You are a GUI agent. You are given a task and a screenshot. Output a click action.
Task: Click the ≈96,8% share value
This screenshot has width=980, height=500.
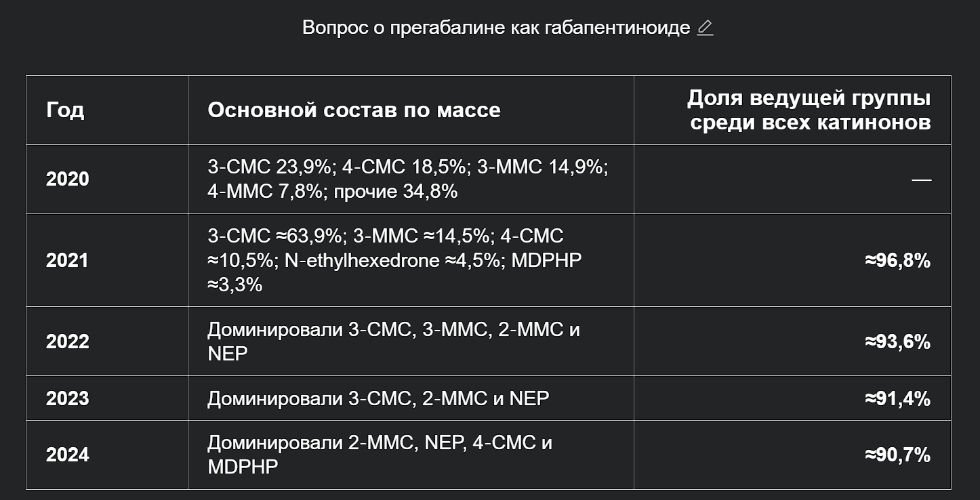897,260
